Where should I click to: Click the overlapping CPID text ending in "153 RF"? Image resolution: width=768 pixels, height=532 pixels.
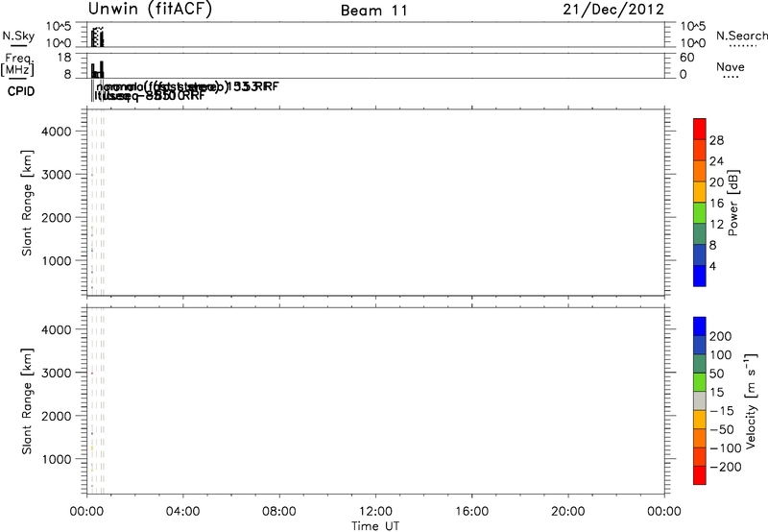click(188, 87)
